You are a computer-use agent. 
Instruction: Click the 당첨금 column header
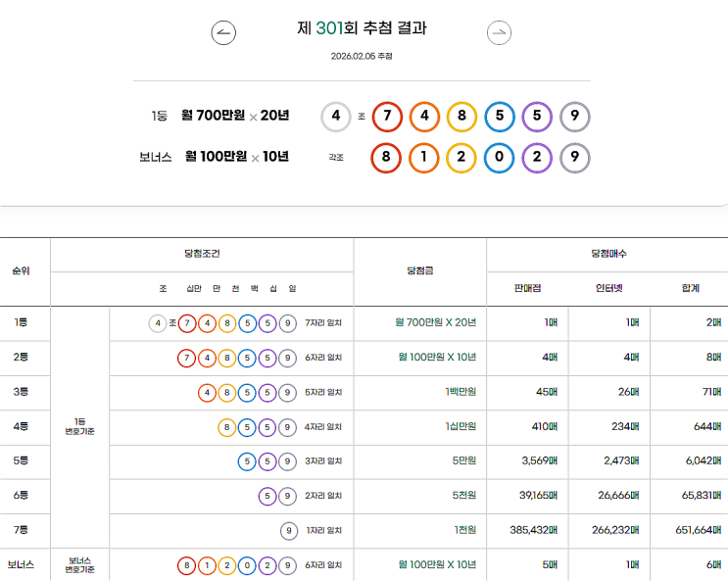[420, 270]
